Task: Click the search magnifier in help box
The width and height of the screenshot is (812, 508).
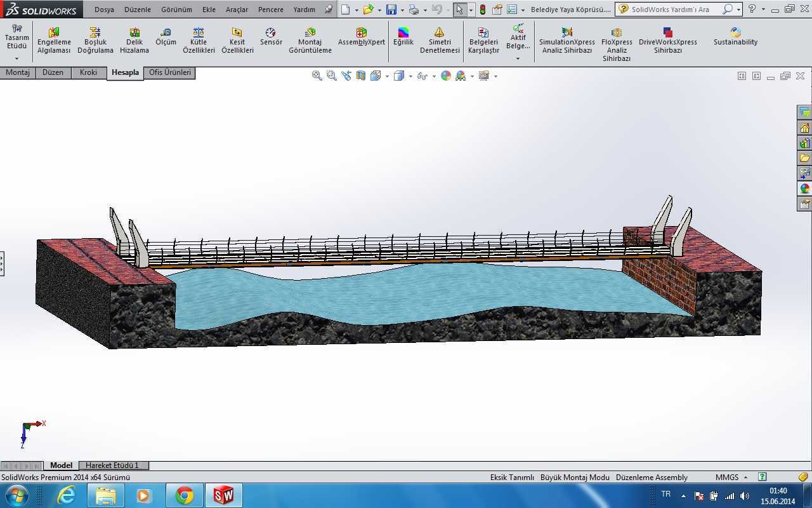Action: coord(728,10)
